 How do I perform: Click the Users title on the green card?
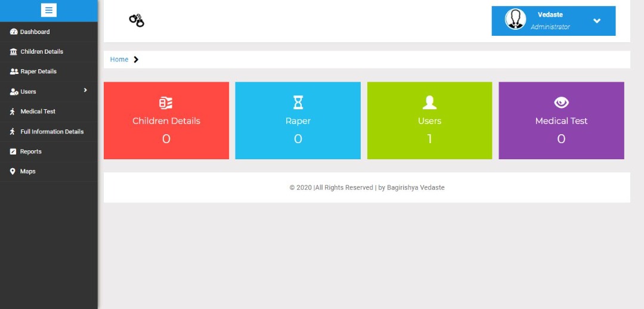pos(429,121)
